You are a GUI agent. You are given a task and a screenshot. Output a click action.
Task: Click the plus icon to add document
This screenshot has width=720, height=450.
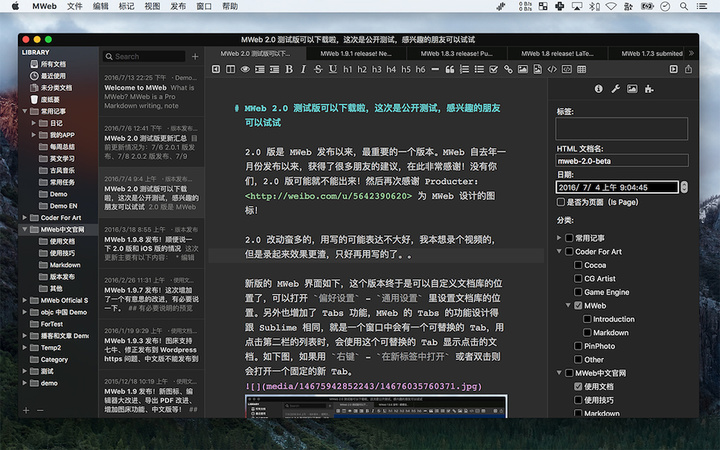(x=195, y=57)
